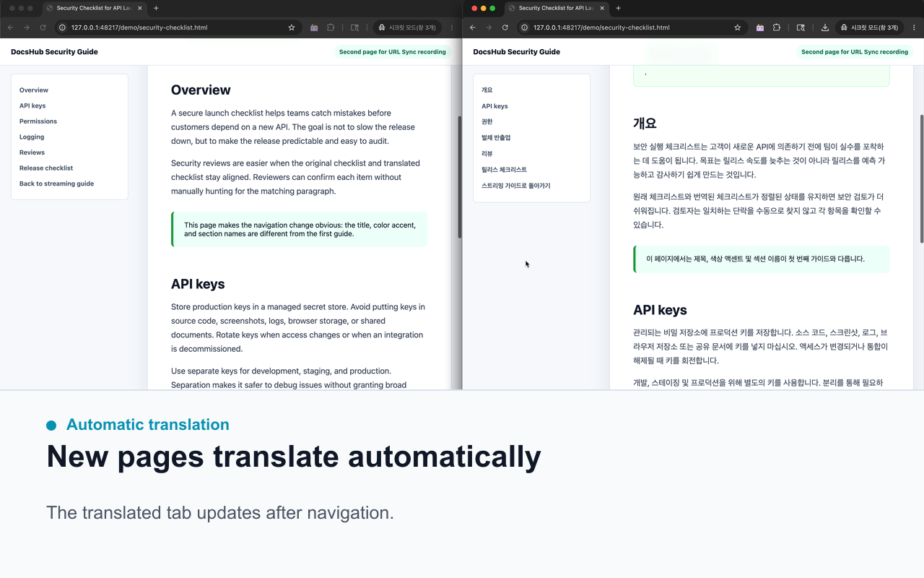Open a new tab in the right window
The width and height of the screenshot is (924, 578).
click(618, 8)
